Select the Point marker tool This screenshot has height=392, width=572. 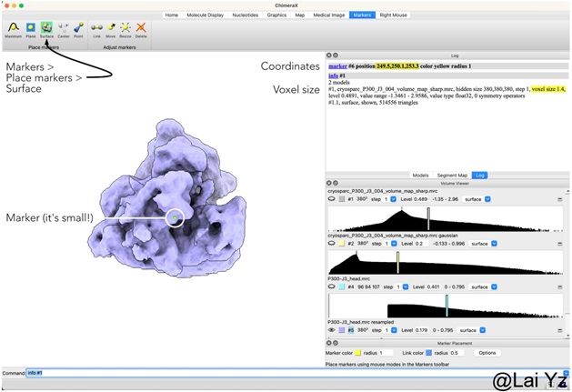pyautogui.click(x=78, y=30)
